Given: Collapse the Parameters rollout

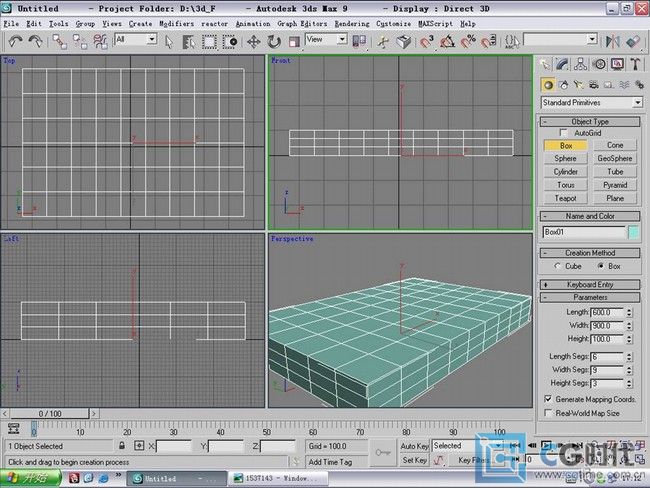Looking at the screenshot, I should tap(590, 297).
